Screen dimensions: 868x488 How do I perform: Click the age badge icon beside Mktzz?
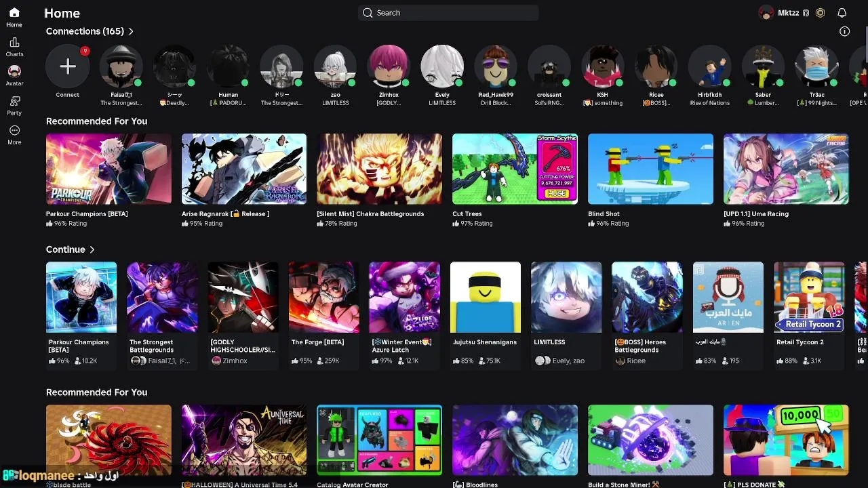(x=806, y=13)
